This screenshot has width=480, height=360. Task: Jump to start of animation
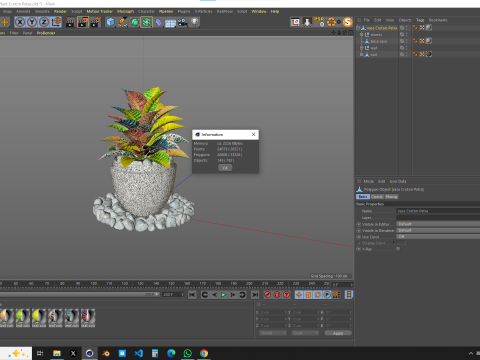pos(192,295)
